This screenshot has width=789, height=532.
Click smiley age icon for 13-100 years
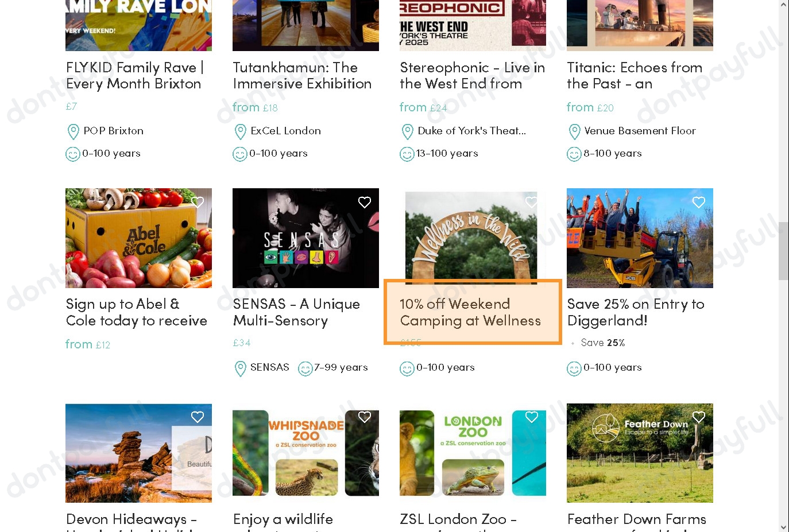[x=407, y=154]
